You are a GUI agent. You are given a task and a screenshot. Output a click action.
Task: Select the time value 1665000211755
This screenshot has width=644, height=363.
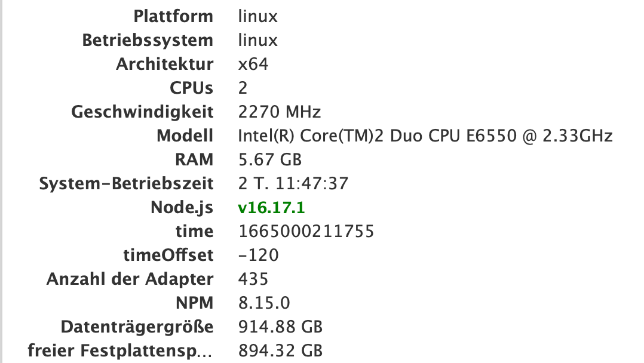[x=306, y=232]
